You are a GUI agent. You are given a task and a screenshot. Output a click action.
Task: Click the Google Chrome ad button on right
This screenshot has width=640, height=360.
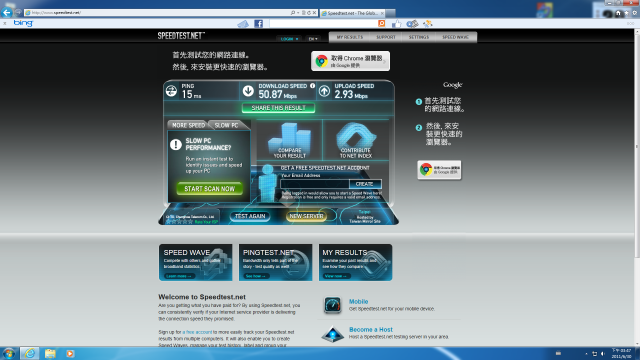(439, 170)
